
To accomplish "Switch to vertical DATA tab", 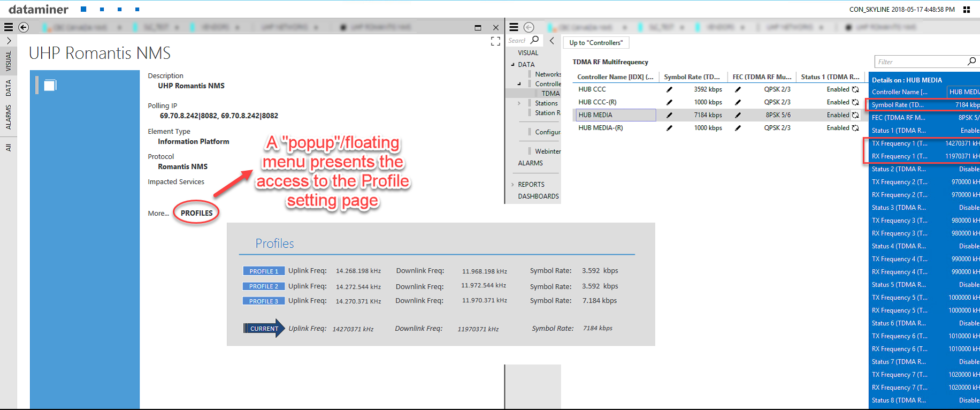I will pyautogui.click(x=8, y=88).
